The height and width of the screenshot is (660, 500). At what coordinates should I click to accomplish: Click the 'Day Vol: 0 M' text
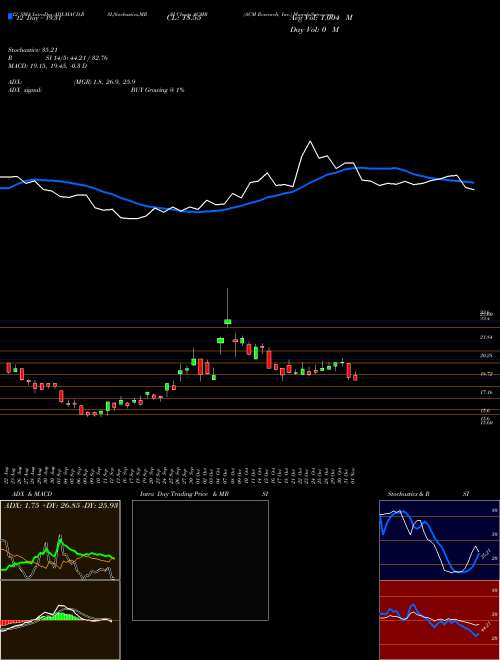coord(315,30)
